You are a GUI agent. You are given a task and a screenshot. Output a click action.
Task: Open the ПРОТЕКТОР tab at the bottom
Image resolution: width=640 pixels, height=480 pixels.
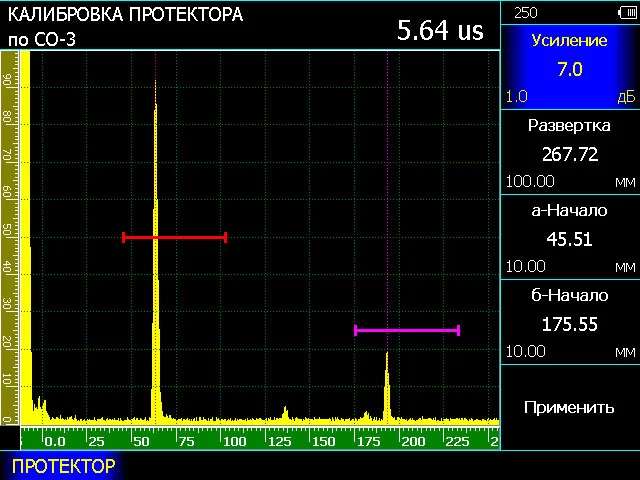(63, 466)
